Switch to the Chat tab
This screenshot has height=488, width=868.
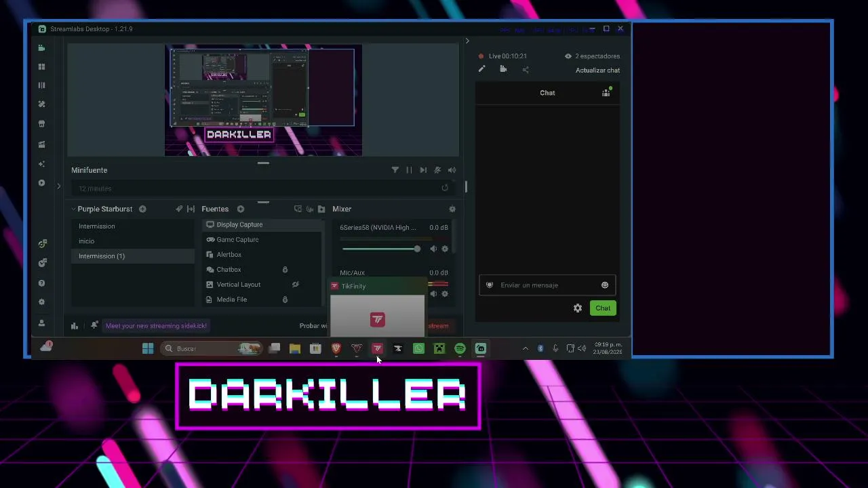click(x=547, y=93)
